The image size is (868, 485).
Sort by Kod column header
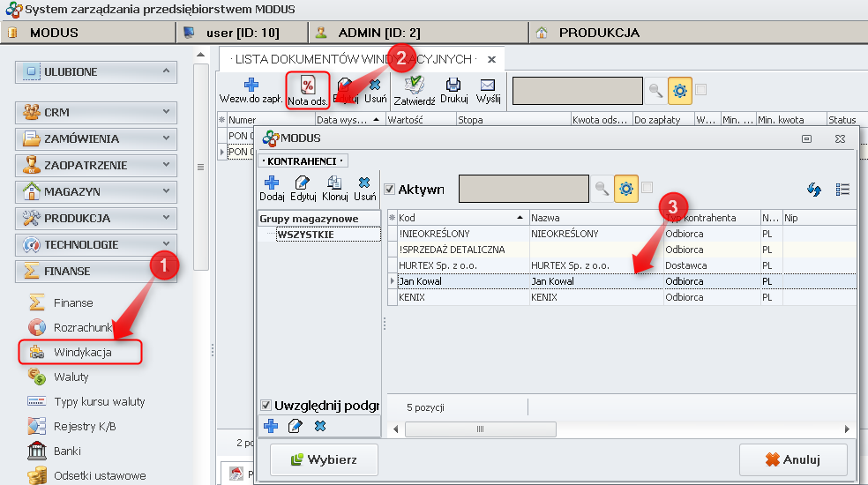click(463, 218)
